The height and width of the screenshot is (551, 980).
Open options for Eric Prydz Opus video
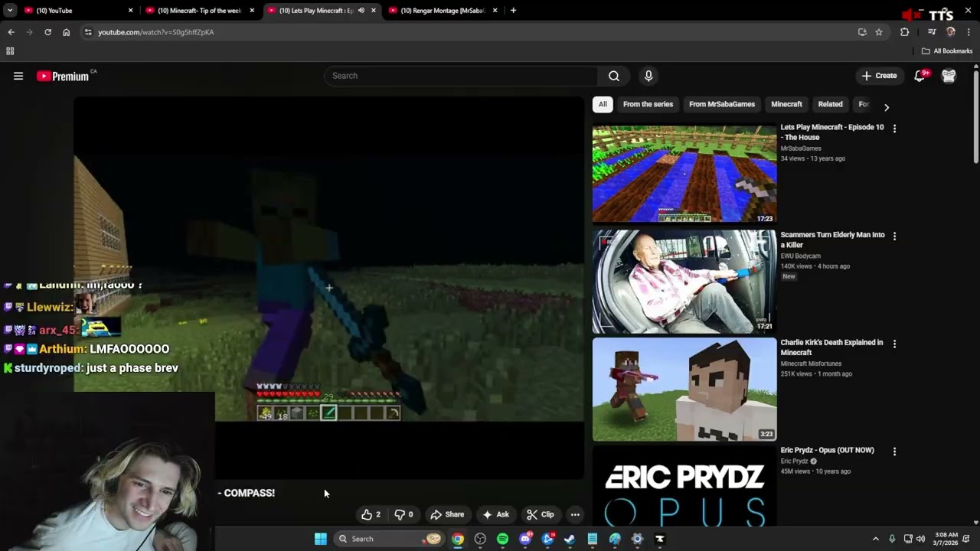(894, 452)
